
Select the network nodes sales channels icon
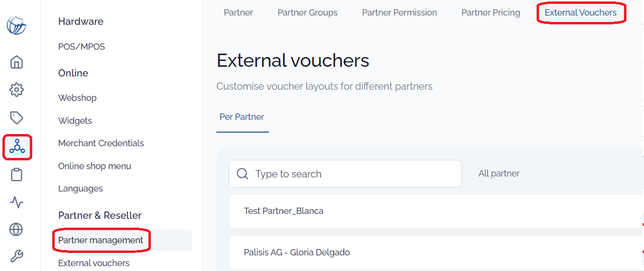[x=17, y=146]
